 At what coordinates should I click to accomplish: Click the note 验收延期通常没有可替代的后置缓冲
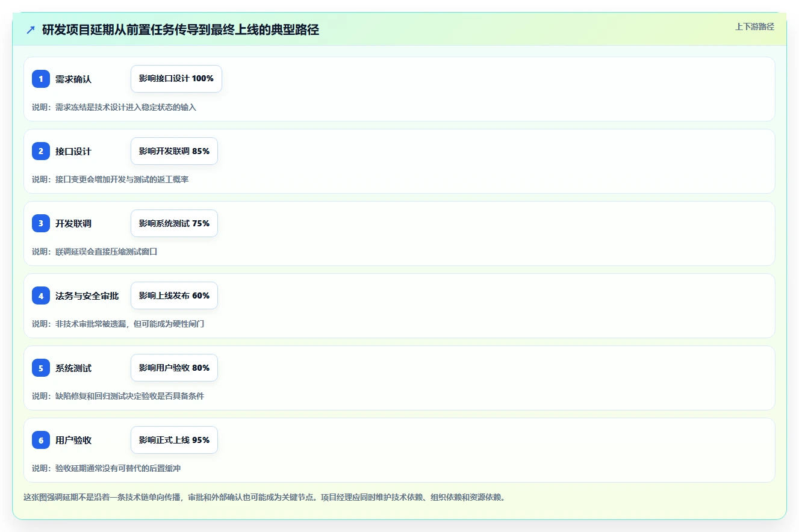[118, 468]
